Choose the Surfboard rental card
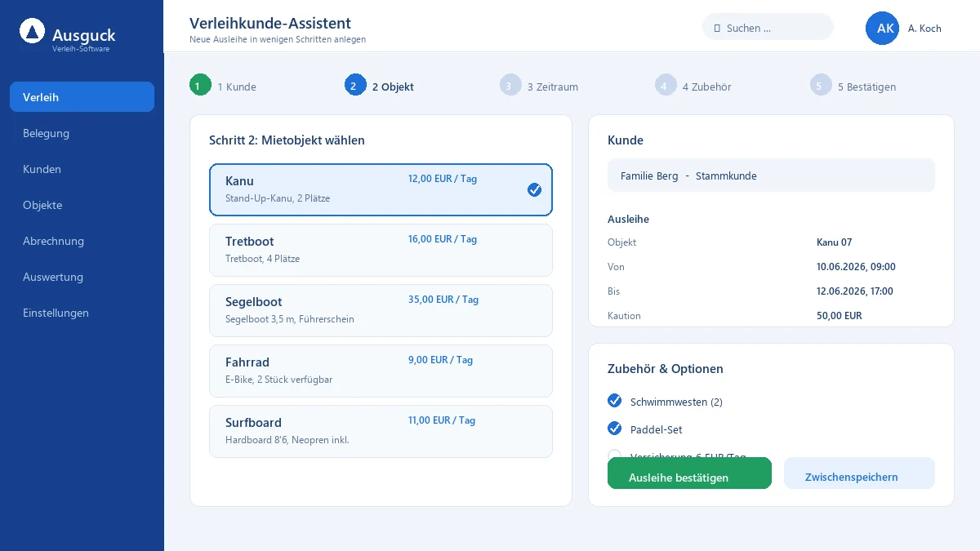This screenshot has width=980, height=551. (381, 432)
